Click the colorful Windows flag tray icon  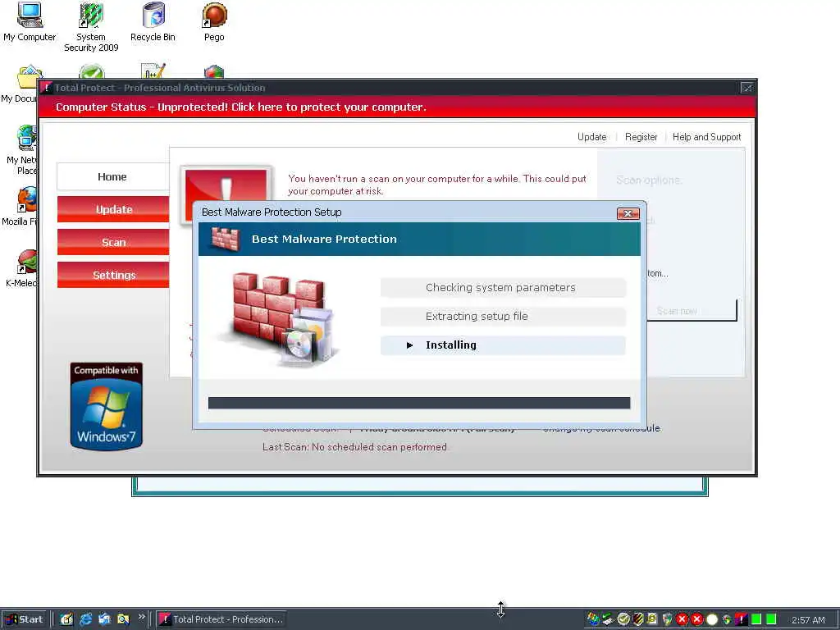click(x=592, y=619)
